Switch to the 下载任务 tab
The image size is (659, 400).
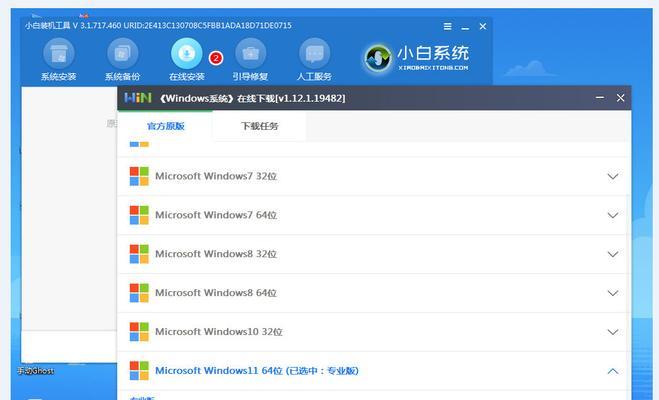(x=259, y=126)
